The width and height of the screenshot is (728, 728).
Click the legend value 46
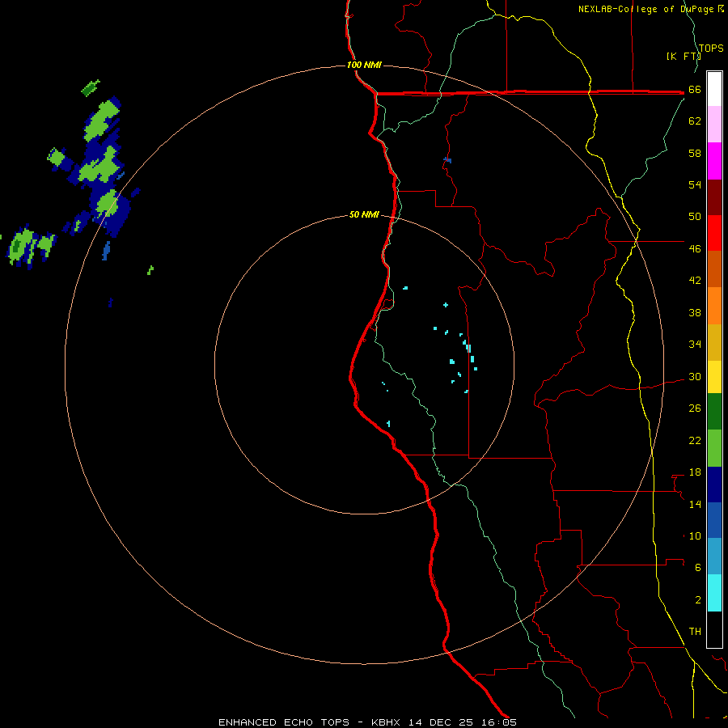695,249
